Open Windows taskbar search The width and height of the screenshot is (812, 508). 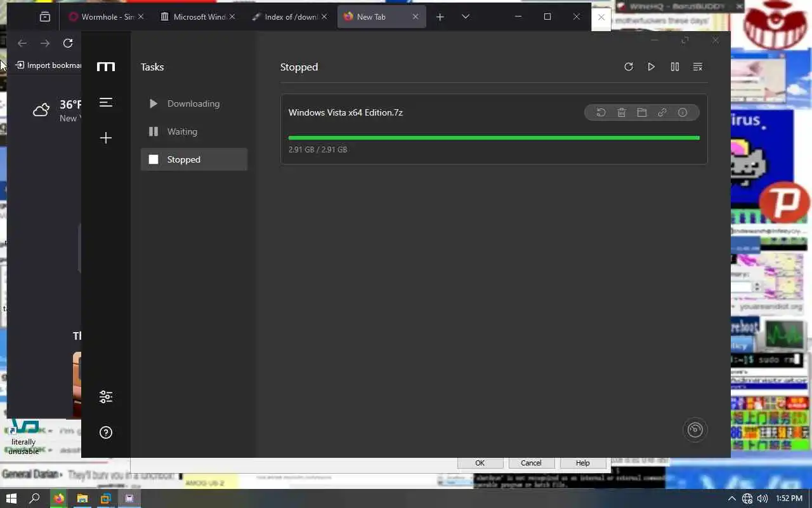point(35,498)
